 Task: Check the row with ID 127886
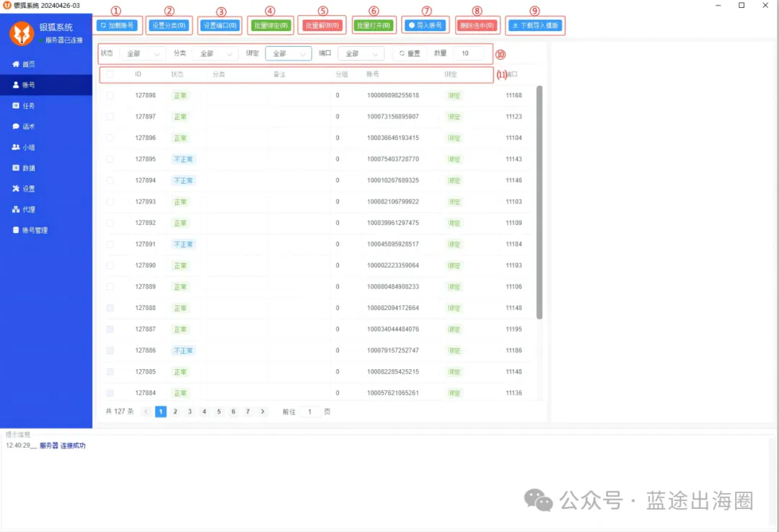tap(110, 350)
